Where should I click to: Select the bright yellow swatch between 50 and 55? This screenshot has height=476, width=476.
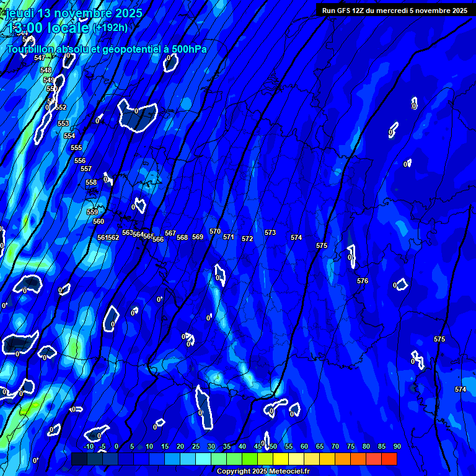click(281, 459)
